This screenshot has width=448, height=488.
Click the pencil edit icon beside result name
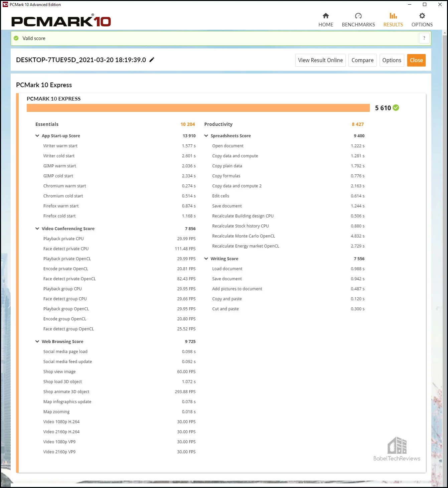[x=152, y=60]
